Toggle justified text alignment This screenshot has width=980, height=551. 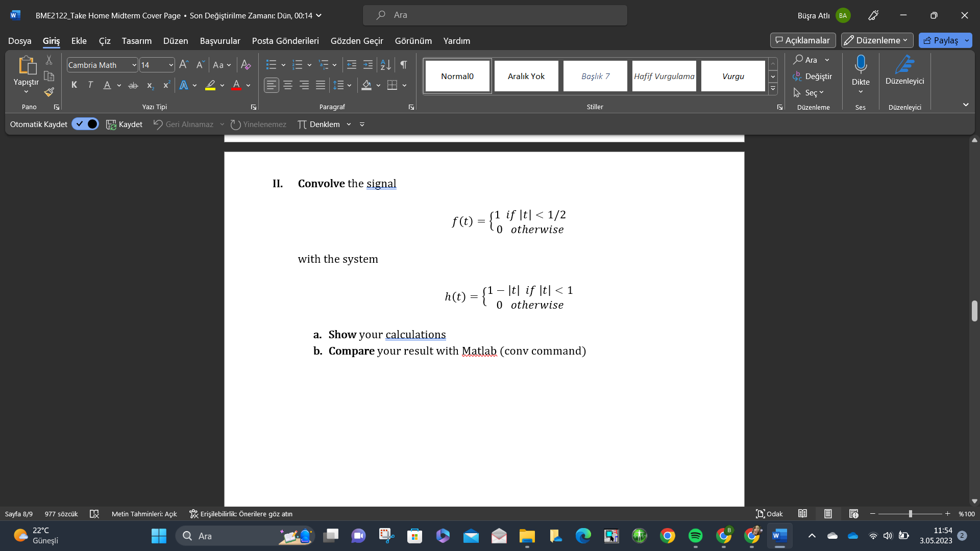(x=320, y=85)
